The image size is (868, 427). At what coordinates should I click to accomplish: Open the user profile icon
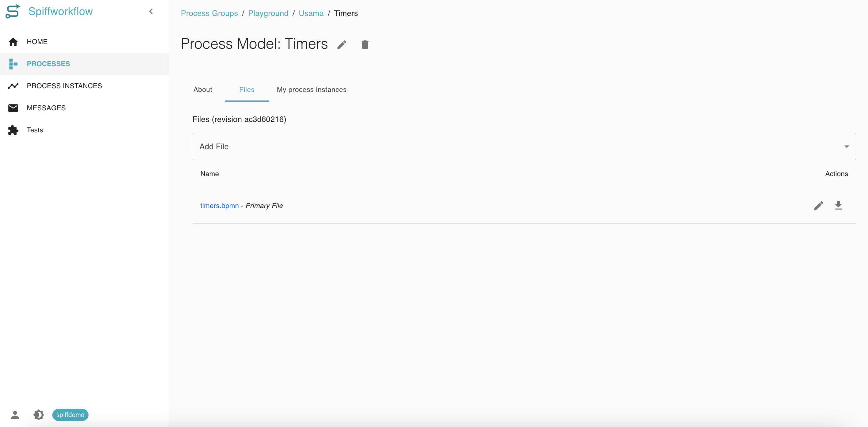tap(15, 414)
